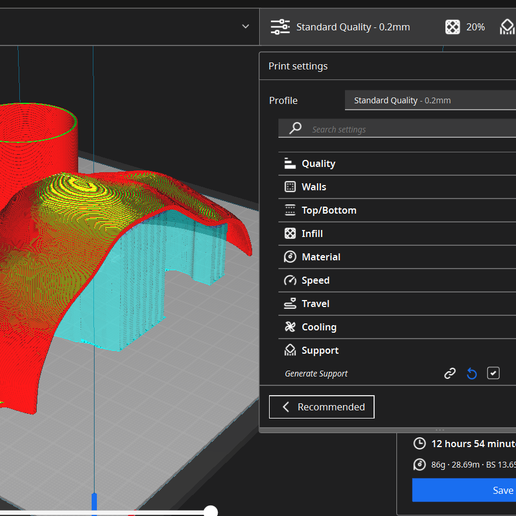Click the clock print time icon
This screenshot has height=516, width=516.
tap(419, 443)
